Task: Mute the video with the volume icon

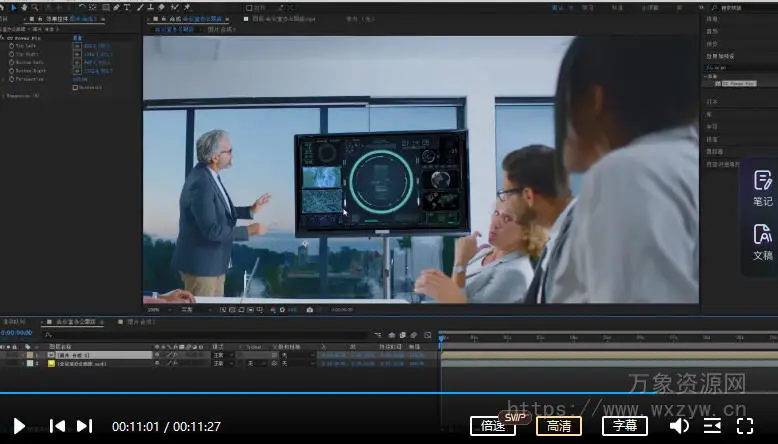Action: (679, 426)
